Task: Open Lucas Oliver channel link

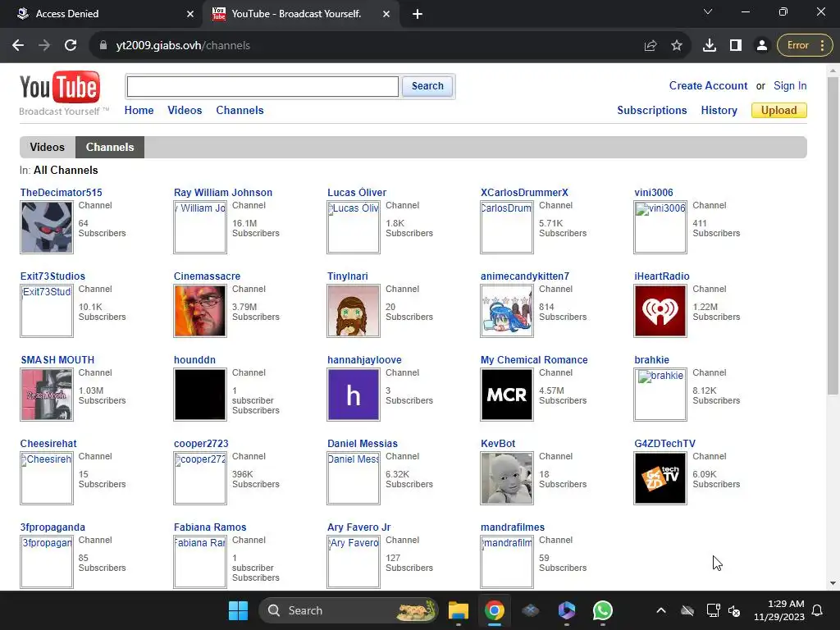Action: 357,192
